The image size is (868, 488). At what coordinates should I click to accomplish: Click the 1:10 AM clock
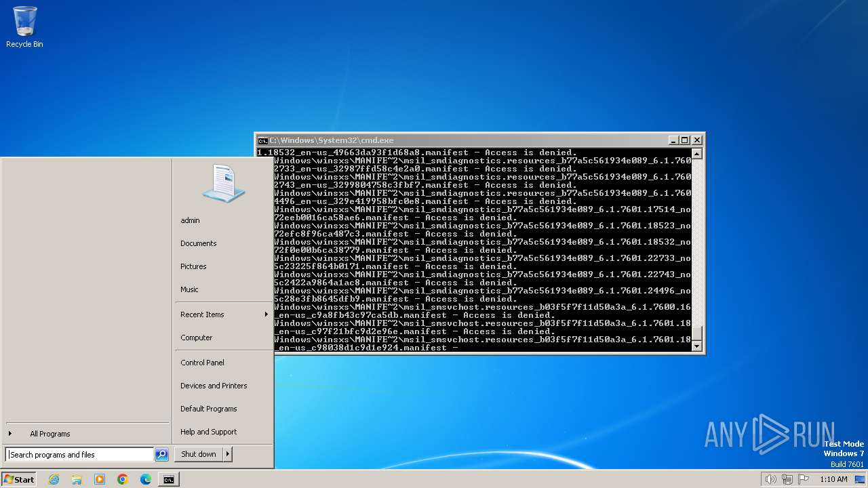[x=833, y=479]
